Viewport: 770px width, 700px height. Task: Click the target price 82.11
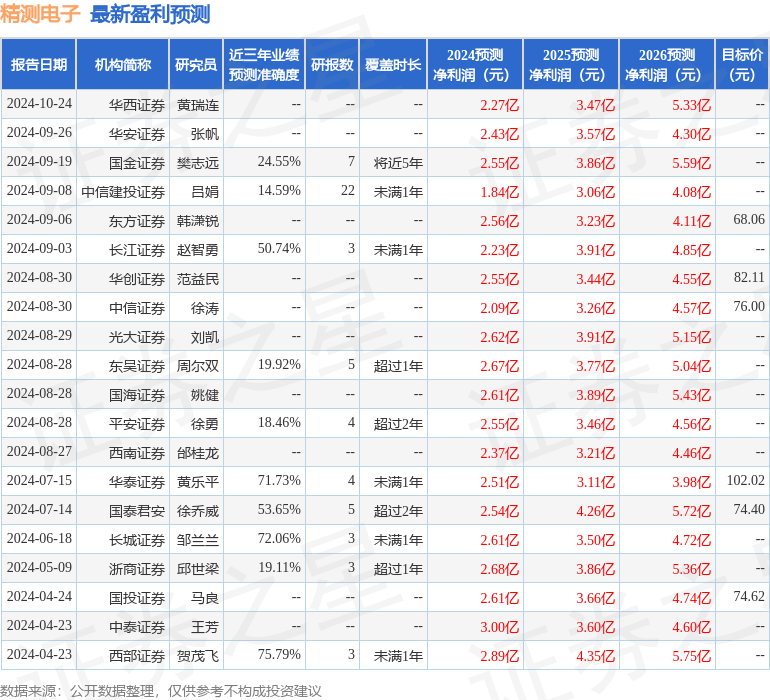pyautogui.click(x=749, y=278)
